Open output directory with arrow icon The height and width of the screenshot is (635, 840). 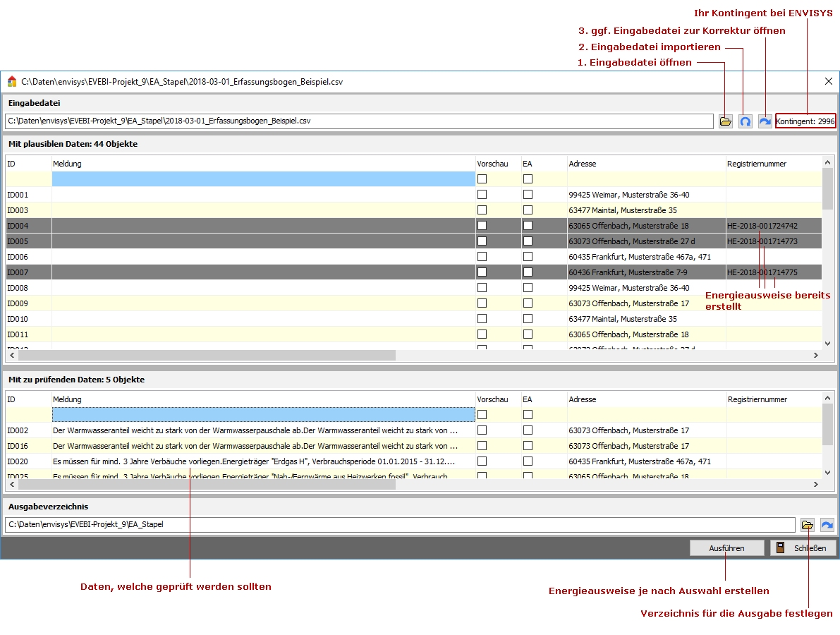(x=827, y=525)
